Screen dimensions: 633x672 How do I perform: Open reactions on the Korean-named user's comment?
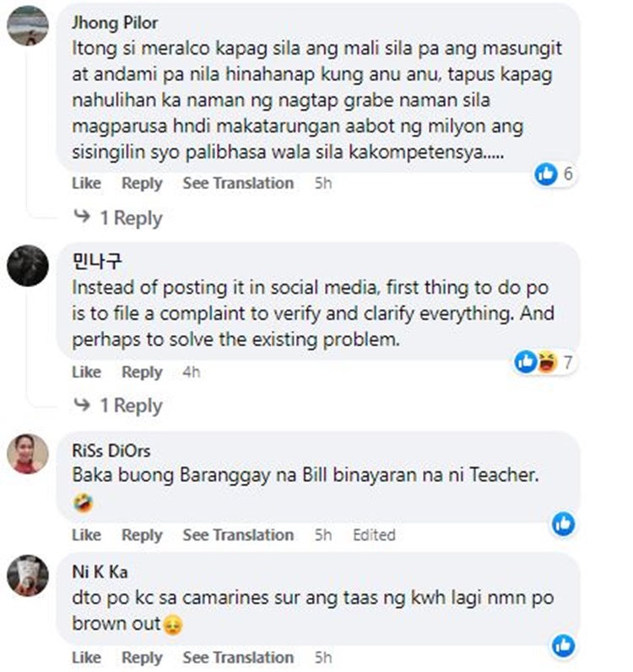[x=544, y=362]
